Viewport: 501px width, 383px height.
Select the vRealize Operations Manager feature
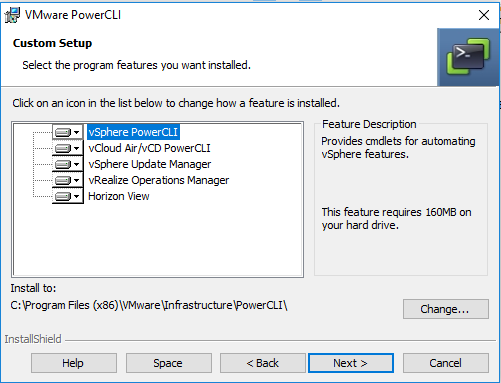click(x=159, y=180)
